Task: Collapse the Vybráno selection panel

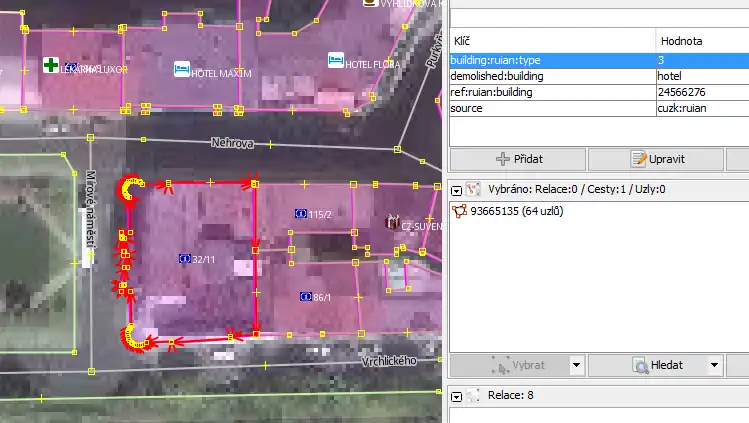Action: tap(457, 189)
